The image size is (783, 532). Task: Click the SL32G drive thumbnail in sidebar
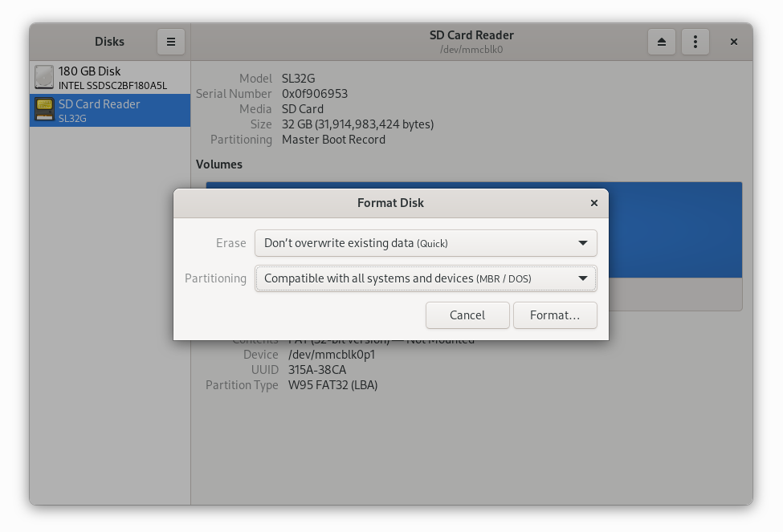click(x=44, y=109)
